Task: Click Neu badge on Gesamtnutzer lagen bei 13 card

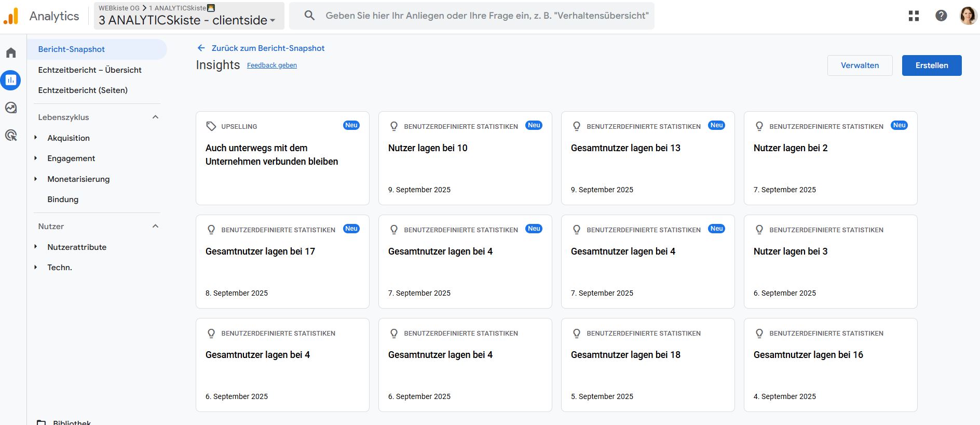Action: tap(717, 125)
